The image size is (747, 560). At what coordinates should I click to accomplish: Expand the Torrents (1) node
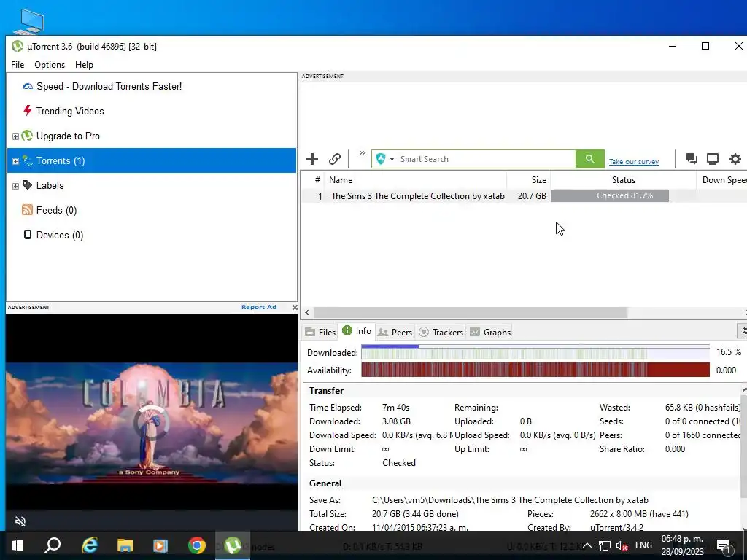[x=15, y=161]
